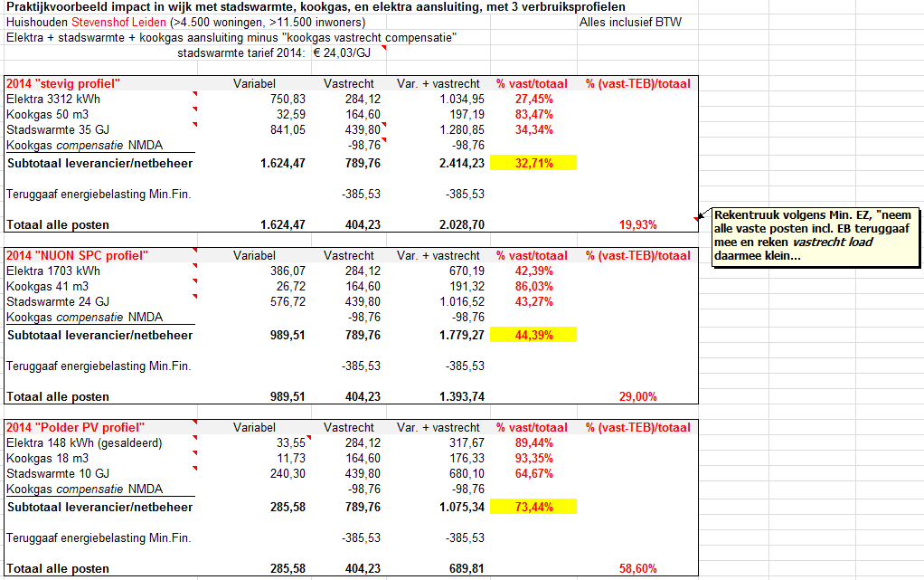Click the variable value 33,55
Image resolution: width=924 pixels, height=580 pixels.
pyautogui.click(x=291, y=442)
